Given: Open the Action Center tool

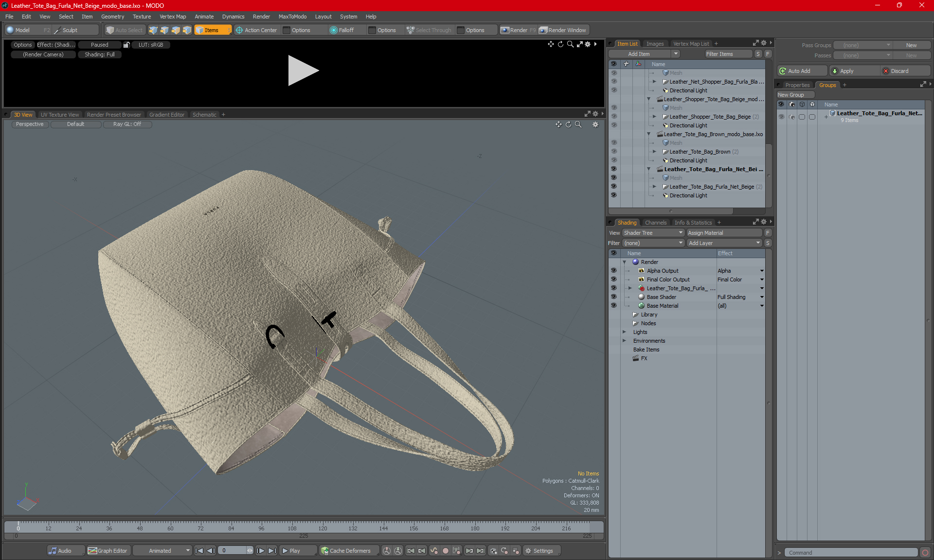Looking at the screenshot, I should [x=256, y=30].
